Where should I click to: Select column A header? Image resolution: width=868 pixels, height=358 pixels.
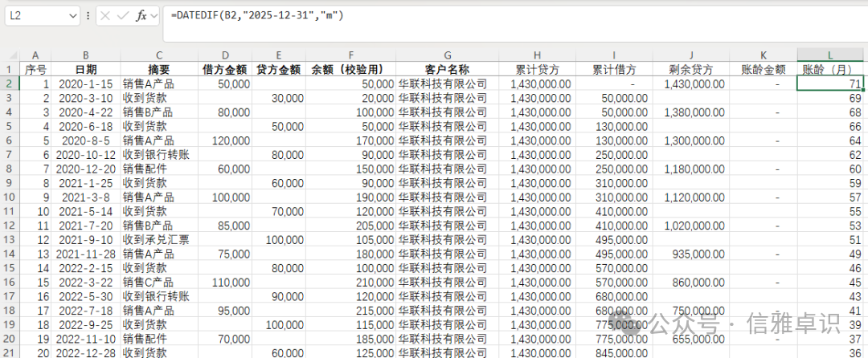(35, 55)
